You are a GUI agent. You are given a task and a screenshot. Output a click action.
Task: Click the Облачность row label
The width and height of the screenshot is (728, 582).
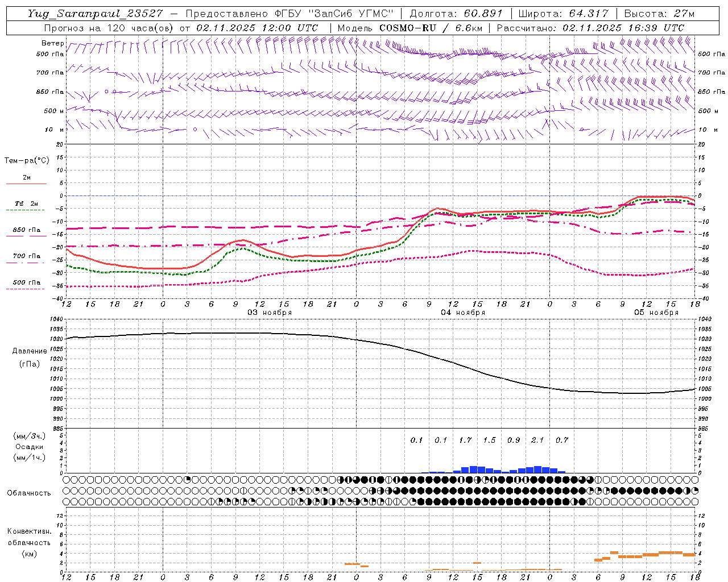[29, 493]
